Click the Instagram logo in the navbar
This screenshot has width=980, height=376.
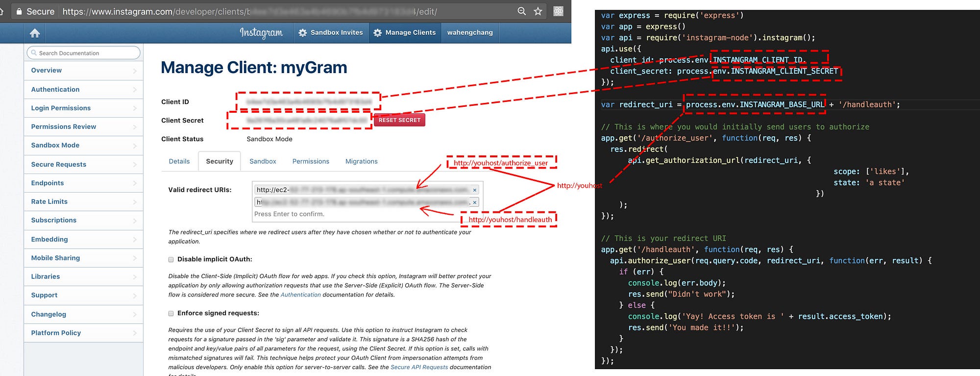click(x=261, y=32)
